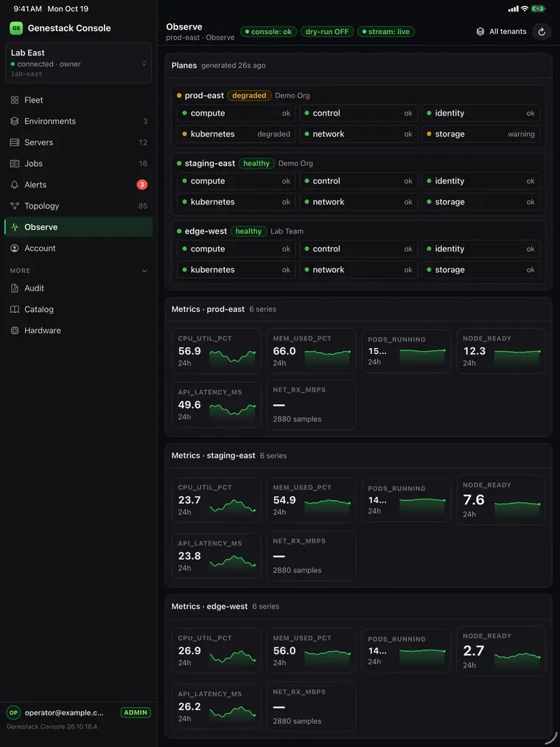Click the Jobs list icon
The image size is (560, 747).
tap(15, 164)
